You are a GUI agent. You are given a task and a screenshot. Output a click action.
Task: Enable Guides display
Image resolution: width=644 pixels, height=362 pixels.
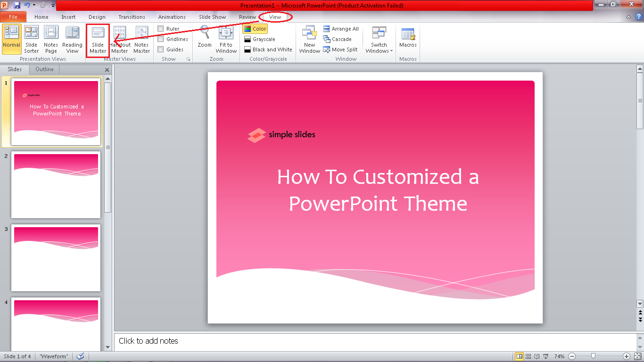[x=160, y=49]
